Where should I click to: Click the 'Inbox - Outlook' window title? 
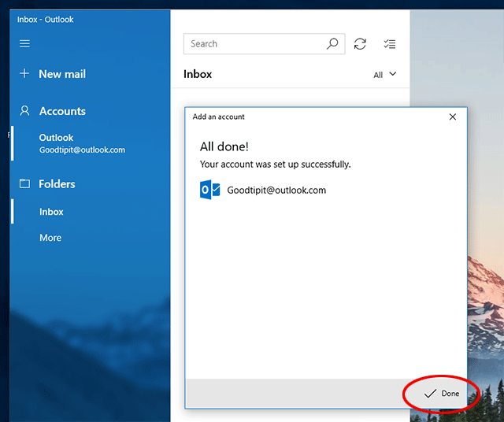pyautogui.click(x=46, y=19)
